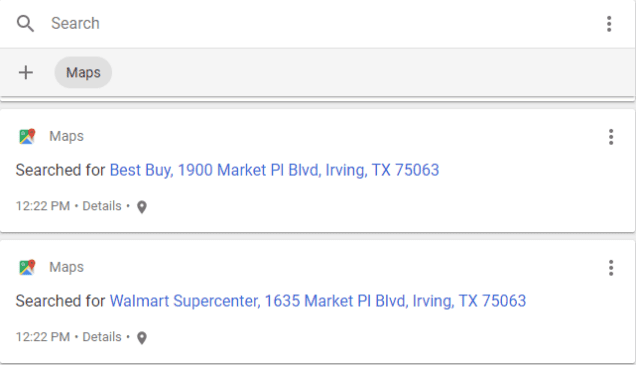Open more options for Best Buy entry
Screen dimensions: 636x365
pyautogui.click(x=611, y=137)
